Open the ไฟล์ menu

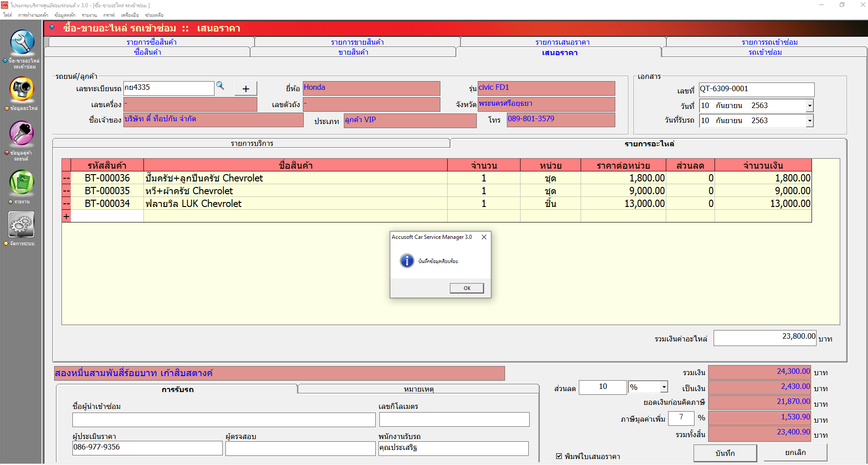[7, 15]
